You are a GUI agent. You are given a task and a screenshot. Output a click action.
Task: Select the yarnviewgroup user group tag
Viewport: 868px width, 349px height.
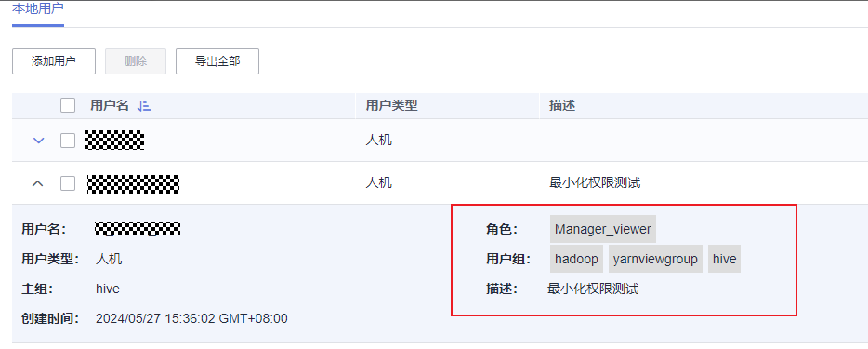pyautogui.click(x=655, y=259)
